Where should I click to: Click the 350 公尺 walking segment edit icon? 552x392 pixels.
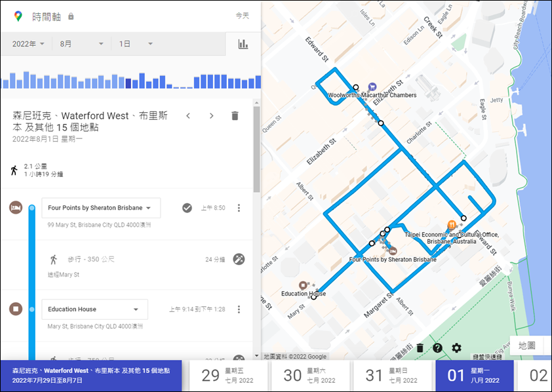click(x=239, y=260)
